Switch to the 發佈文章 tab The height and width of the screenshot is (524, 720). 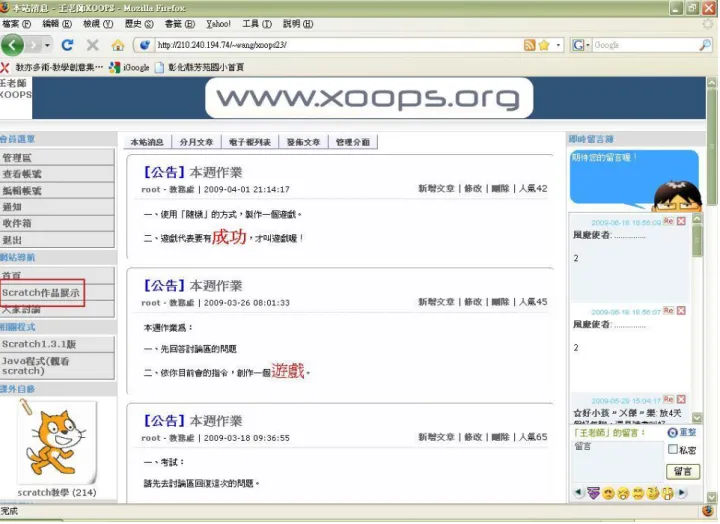(304, 142)
